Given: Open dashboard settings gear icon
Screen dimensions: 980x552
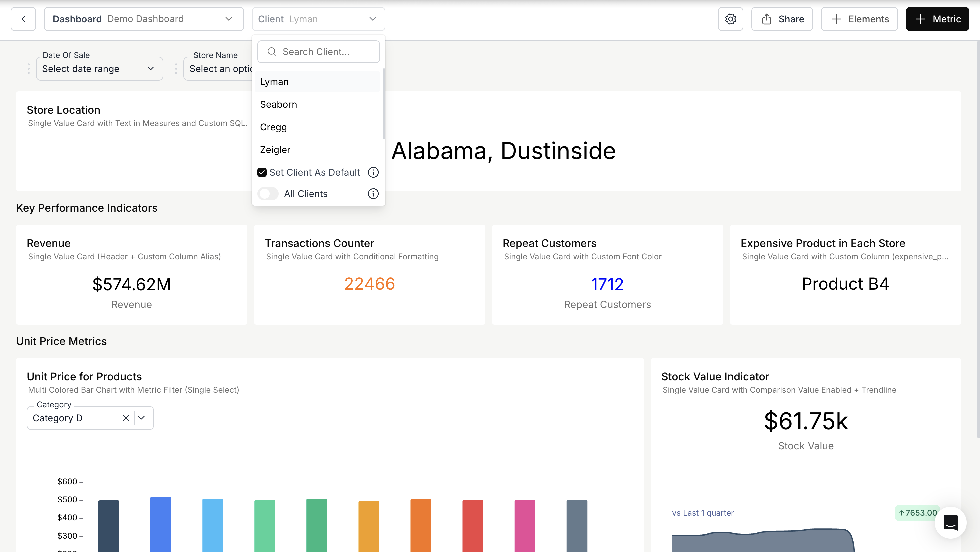Looking at the screenshot, I should (x=730, y=19).
